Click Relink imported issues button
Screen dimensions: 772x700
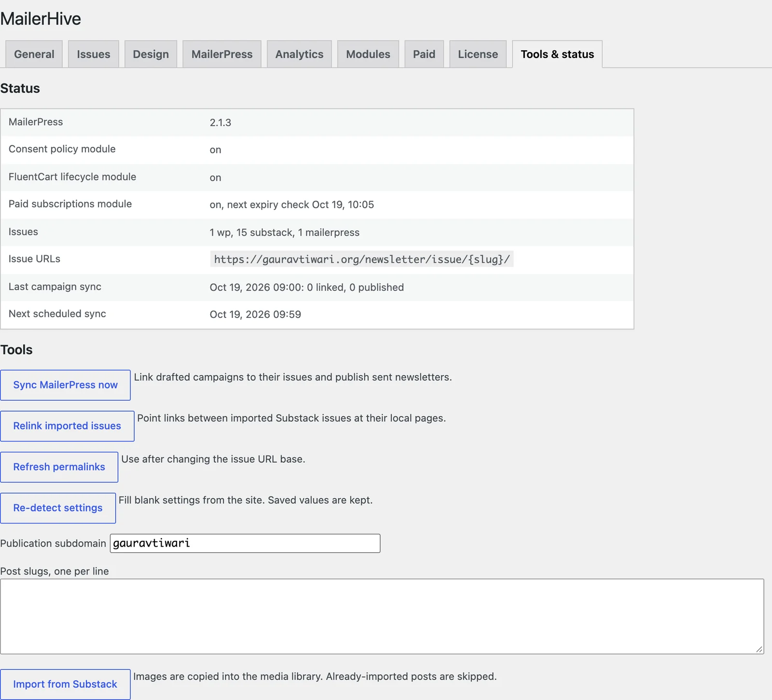click(67, 426)
